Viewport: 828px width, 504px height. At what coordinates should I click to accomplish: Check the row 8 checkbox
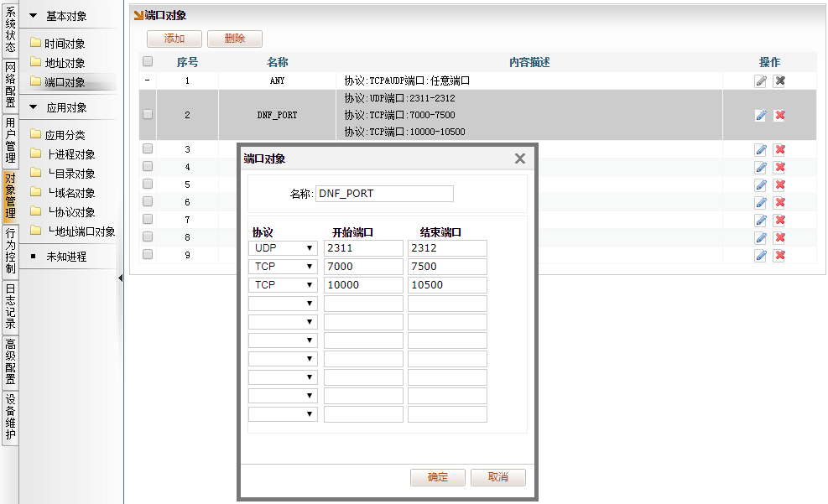pyautogui.click(x=148, y=236)
